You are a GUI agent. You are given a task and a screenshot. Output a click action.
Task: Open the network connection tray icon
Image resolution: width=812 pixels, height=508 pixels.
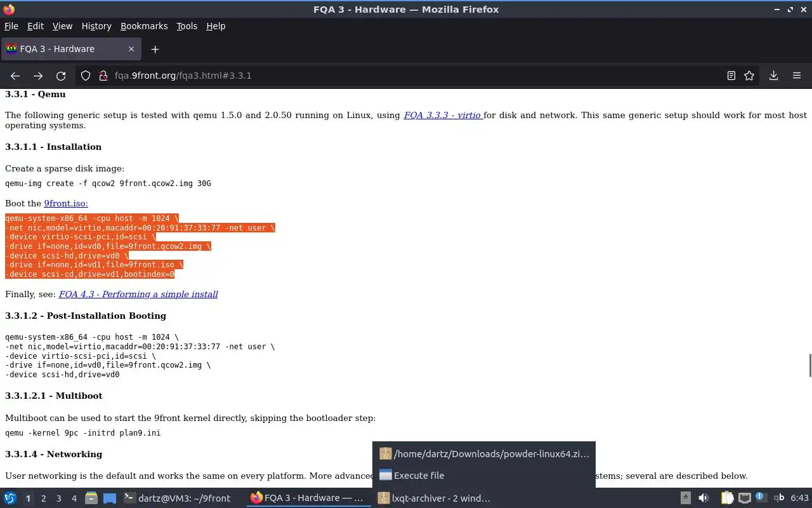pyautogui.click(x=745, y=498)
